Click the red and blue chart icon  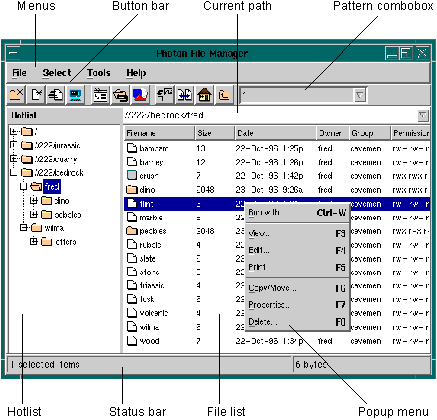140,95
